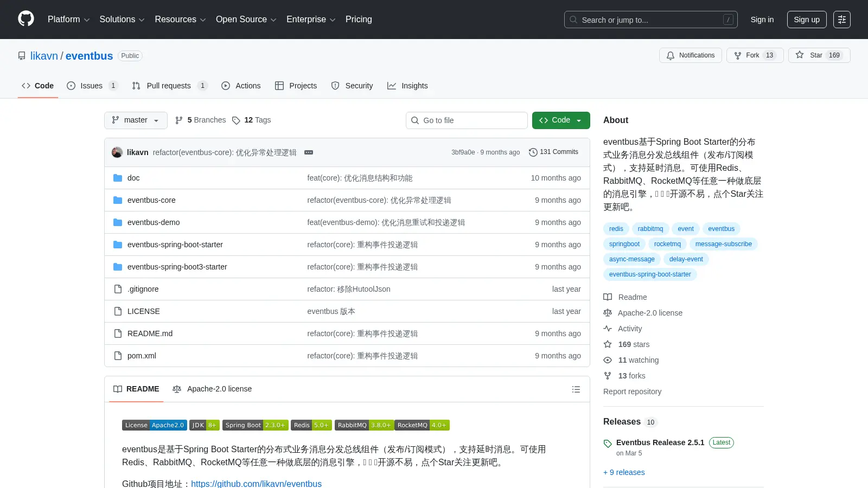Open the likavn owner link
The height and width of the screenshot is (488, 868).
point(44,56)
